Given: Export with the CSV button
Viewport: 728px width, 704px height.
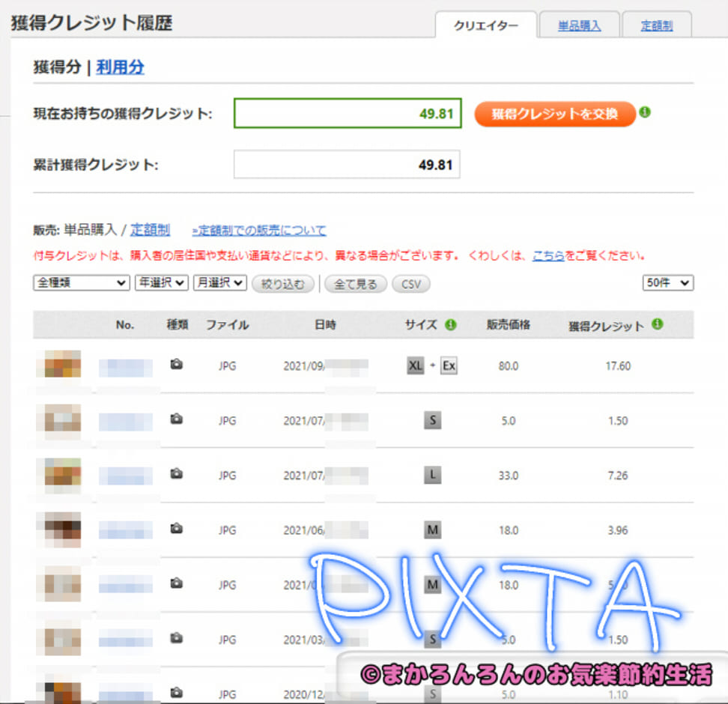Looking at the screenshot, I should coord(411,284).
